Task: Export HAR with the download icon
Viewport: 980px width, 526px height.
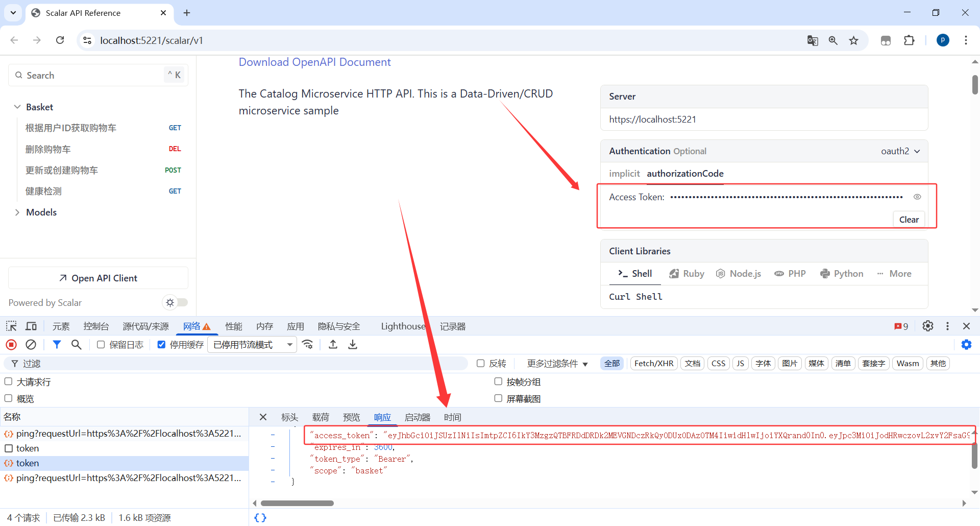Action: [353, 345]
